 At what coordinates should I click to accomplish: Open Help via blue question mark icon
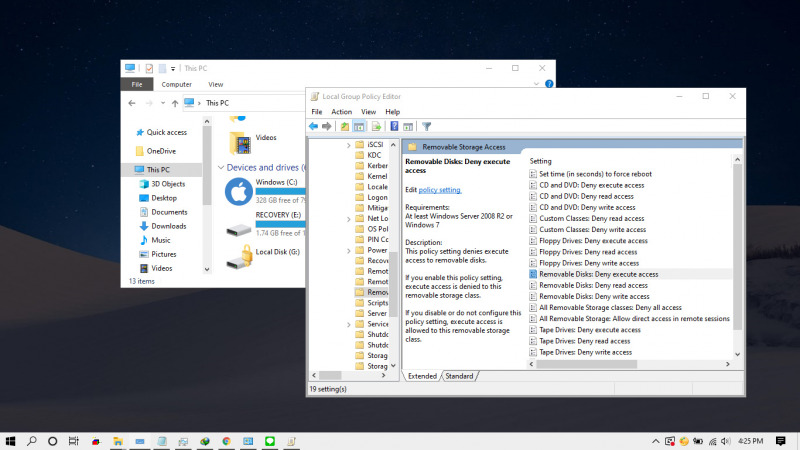[394, 127]
